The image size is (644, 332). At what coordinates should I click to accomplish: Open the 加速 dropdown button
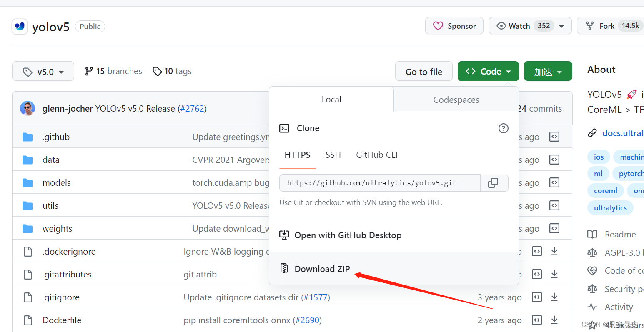(548, 71)
